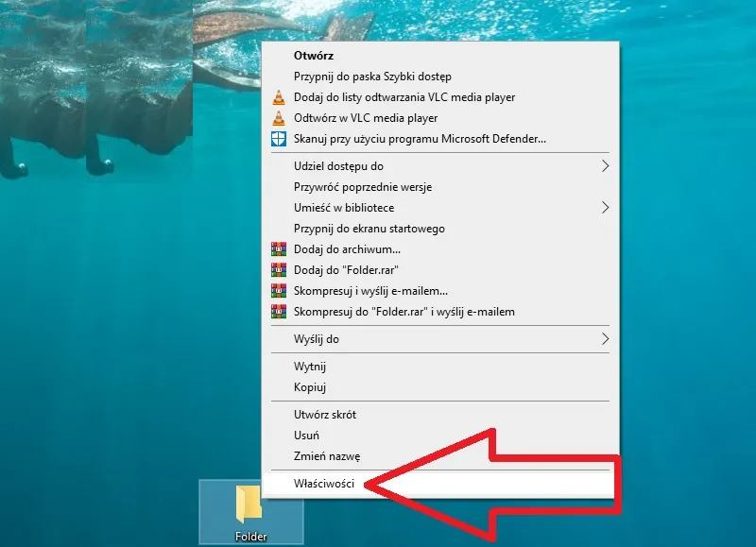Image resolution: width=756 pixels, height=547 pixels.
Task: Select 'Przypnij do paska Szybki dostęp'
Action: (372, 77)
